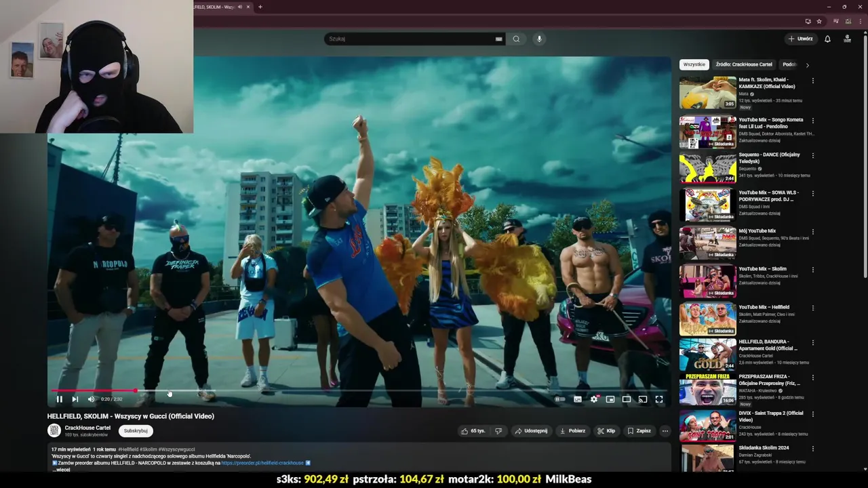This screenshot has width=868, height=488.
Task: Open more actions ellipsis under video
Action: tap(665, 431)
